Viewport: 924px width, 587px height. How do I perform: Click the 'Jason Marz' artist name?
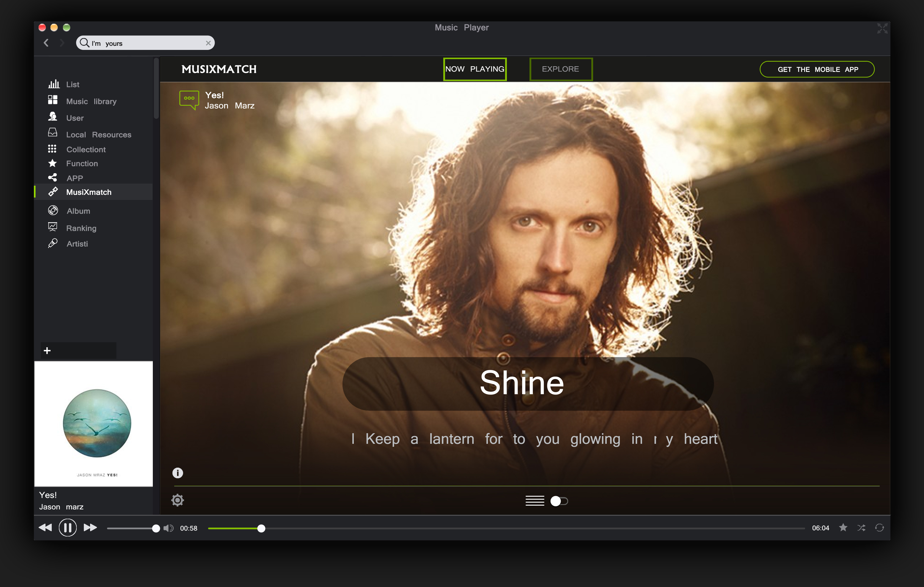(230, 106)
